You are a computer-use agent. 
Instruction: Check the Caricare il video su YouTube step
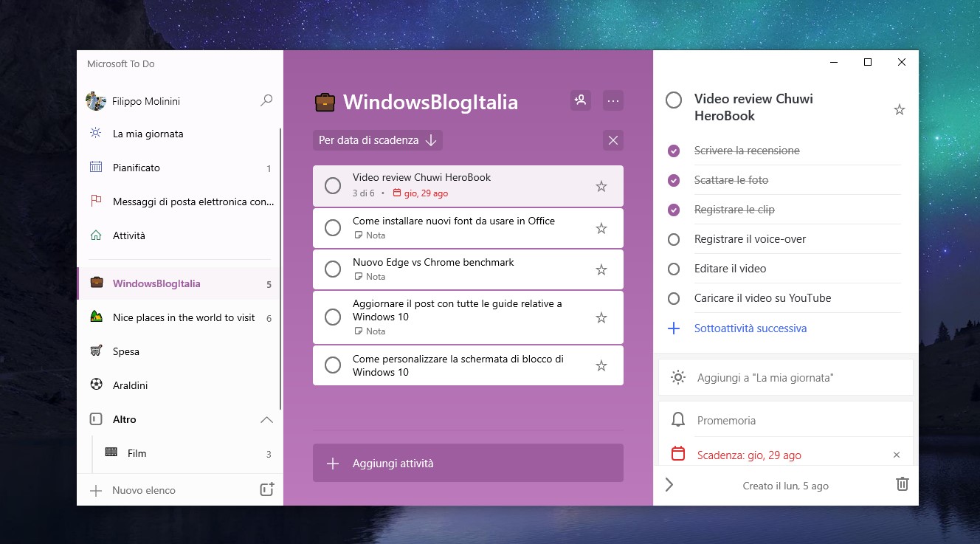(673, 298)
